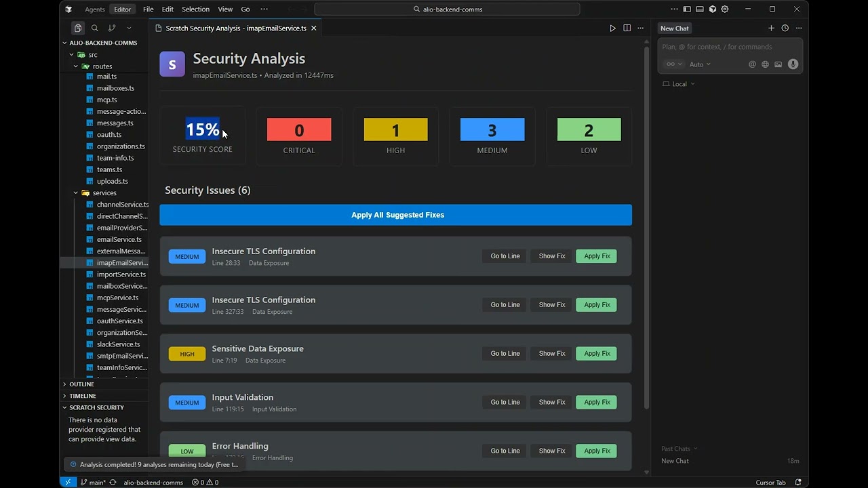This screenshot has height=488, width=868.
Task: Click the main branch status item
Action: tap(93, 483)
